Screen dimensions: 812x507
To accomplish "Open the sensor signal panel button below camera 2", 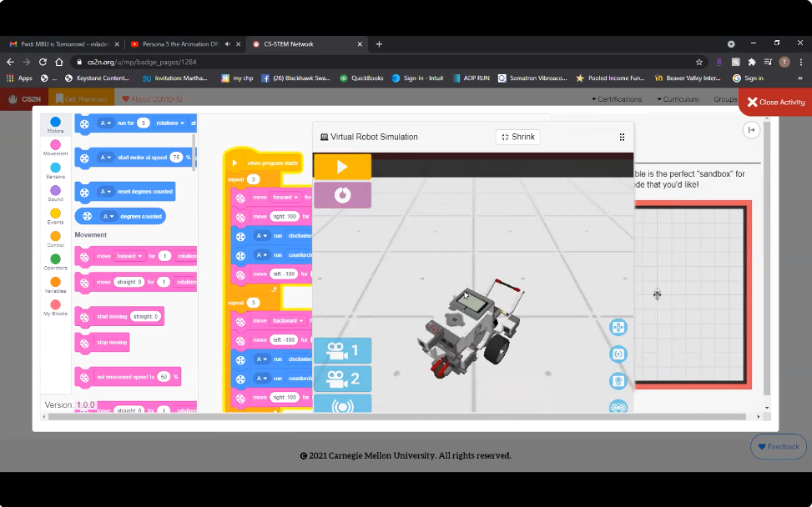I will 342,404.
